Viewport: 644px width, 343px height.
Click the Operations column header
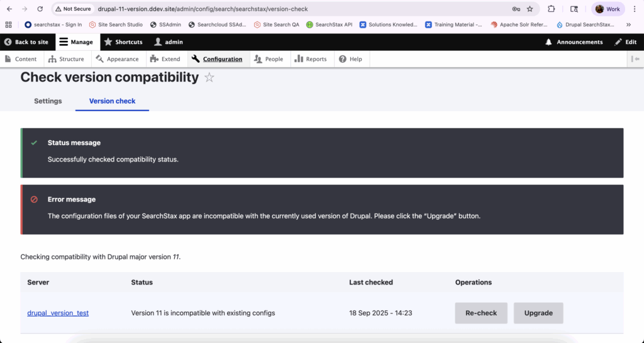[x=473, y=282]
